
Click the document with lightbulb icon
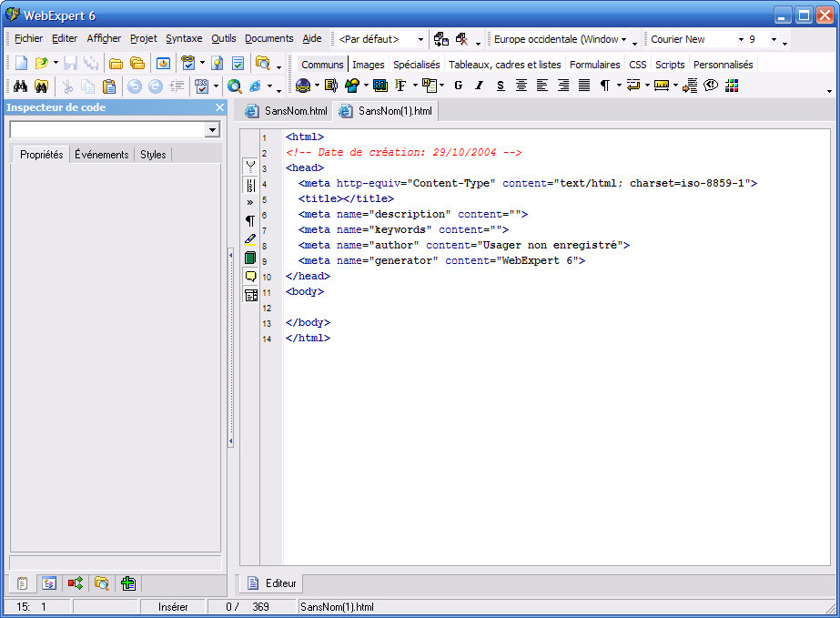[x=217, y=63]
